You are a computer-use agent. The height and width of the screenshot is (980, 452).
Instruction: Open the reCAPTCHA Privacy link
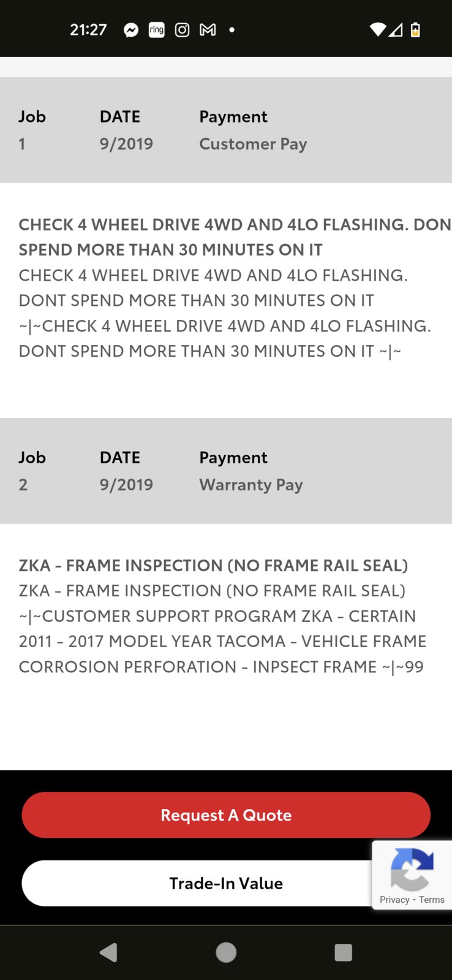coord(394,900)
